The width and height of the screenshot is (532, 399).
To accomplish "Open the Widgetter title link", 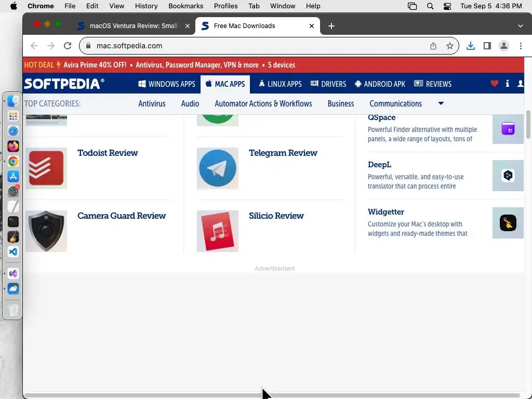I will (x=386, y=212).
